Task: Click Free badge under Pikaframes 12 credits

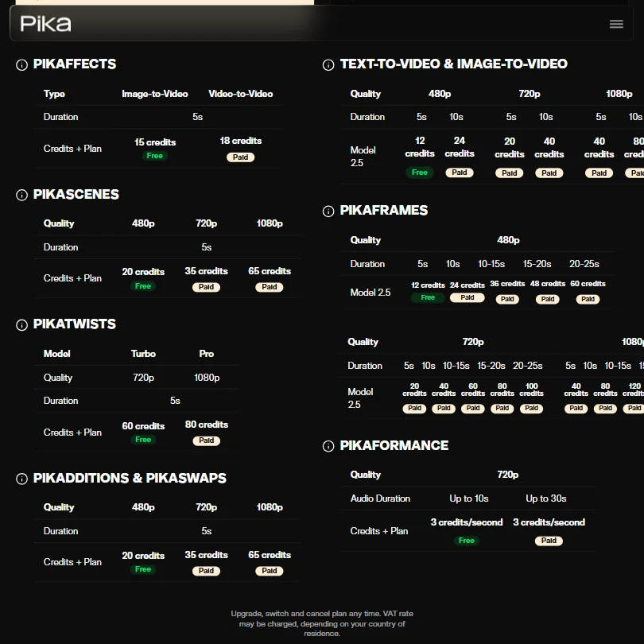Action: pos(428,297)
